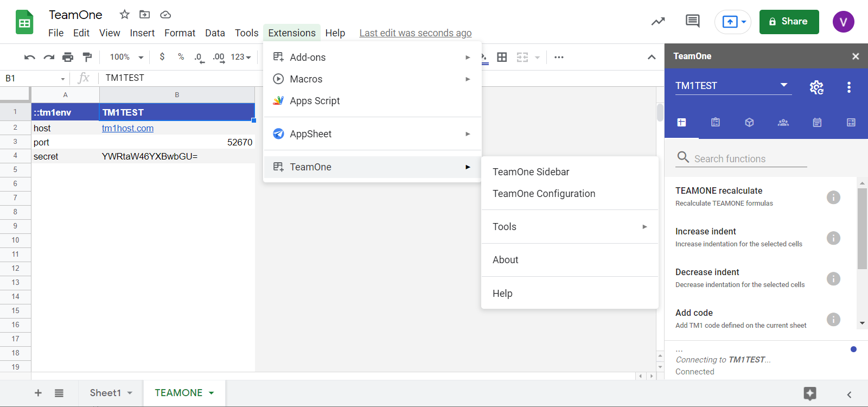Image resolution: width=868 pixels, height=407 pixels.
Task: Select TeamOne Sidebar entry
Action: (x=570, y=172)
